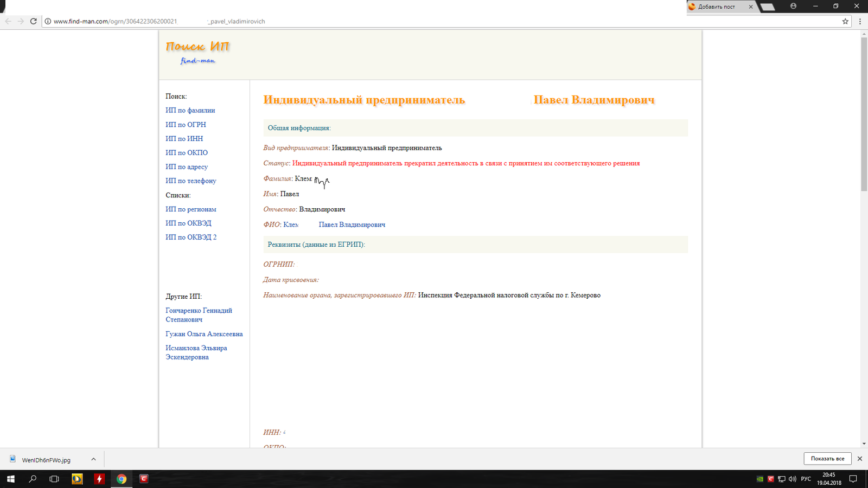The image size is (868, 488).
Task: Open downloaded file WenIDh6nFWo.jpg
Action: tap(46, 460)
